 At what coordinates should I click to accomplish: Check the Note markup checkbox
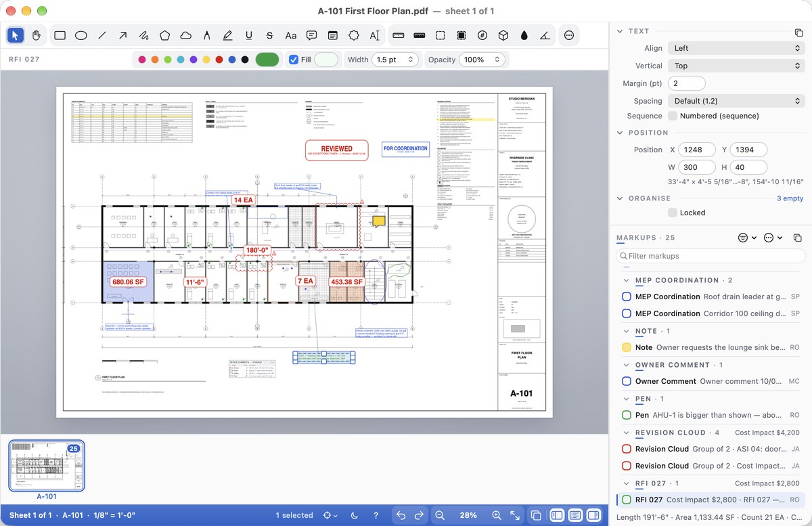click(x=626, y=347)
